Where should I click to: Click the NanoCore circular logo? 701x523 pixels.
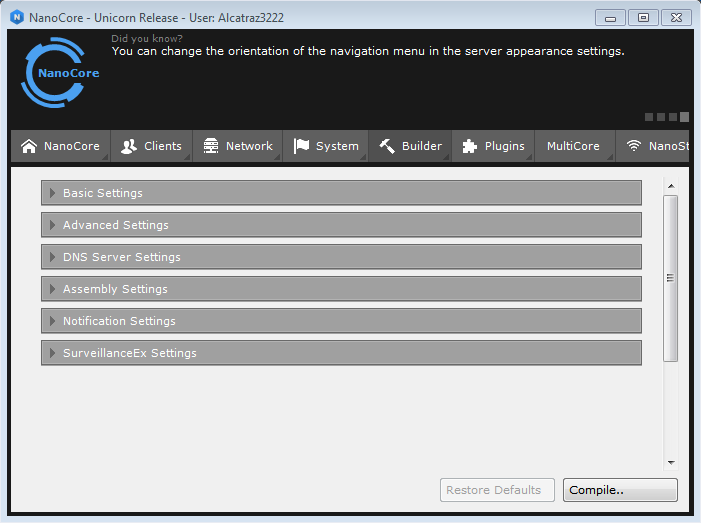click(x=60, y=72)
